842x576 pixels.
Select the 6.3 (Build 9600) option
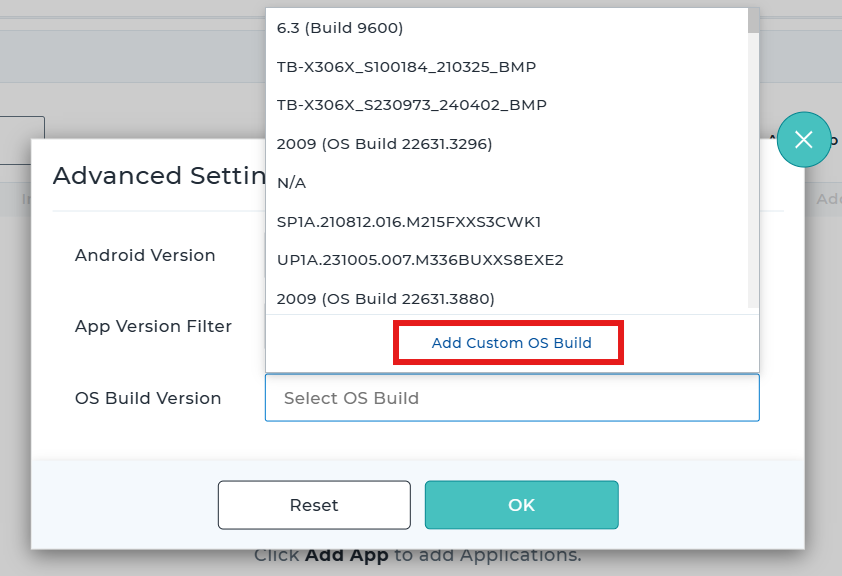click(x=340, y=28)
